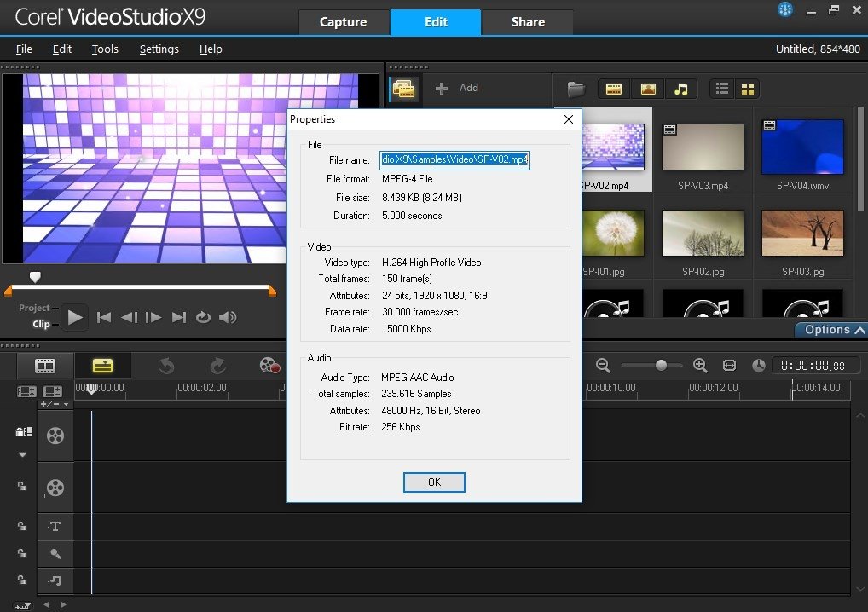The height and width of the screenshot is (612, 868).
Task: Toggle audio files filter in library
Action: tap(681, 89)
